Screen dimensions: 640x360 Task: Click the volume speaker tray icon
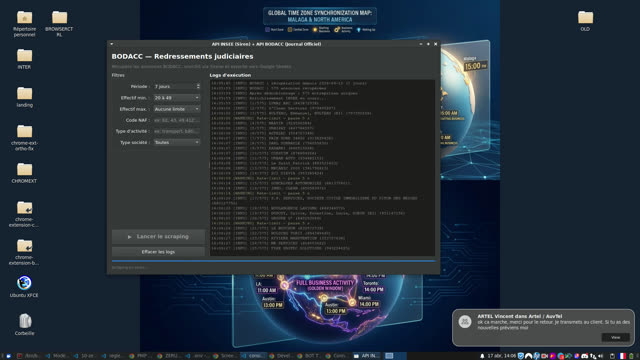[601, 356]
